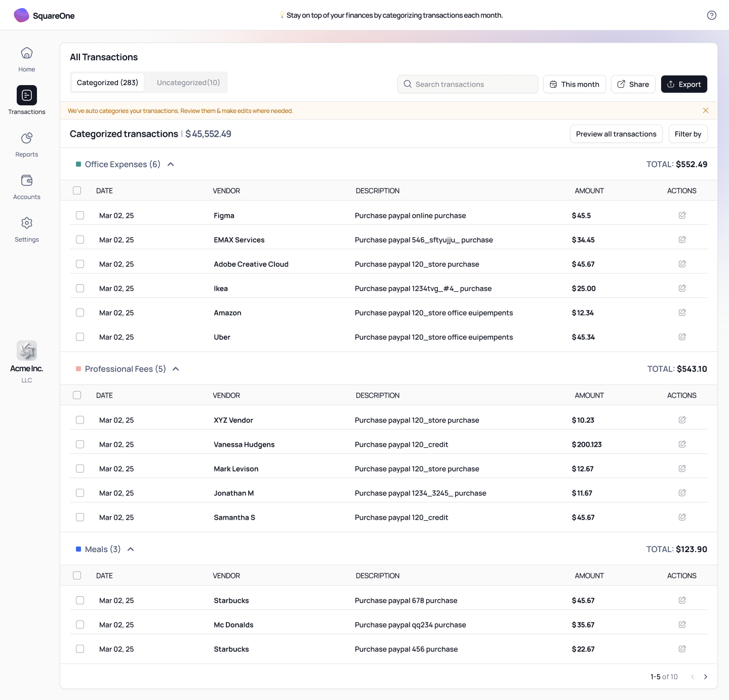Viewport: 729px width, 700px height.
Task: Check the Uber row checkbox
Action: [x=80, y=337]
